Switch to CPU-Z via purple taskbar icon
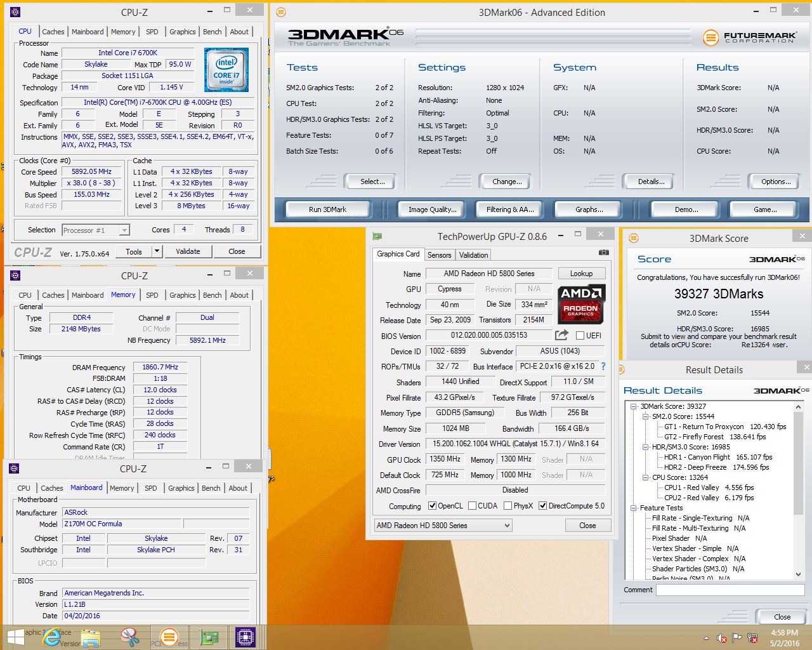812x650 pixels. (246, 637)
